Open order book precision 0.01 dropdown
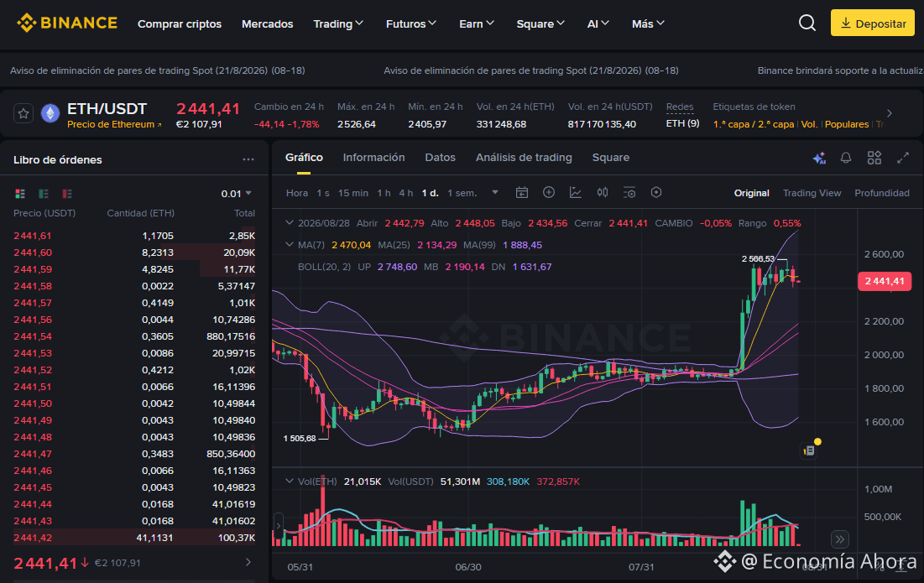924x583 pixels. pyautogui.click(x=237, y=194)
